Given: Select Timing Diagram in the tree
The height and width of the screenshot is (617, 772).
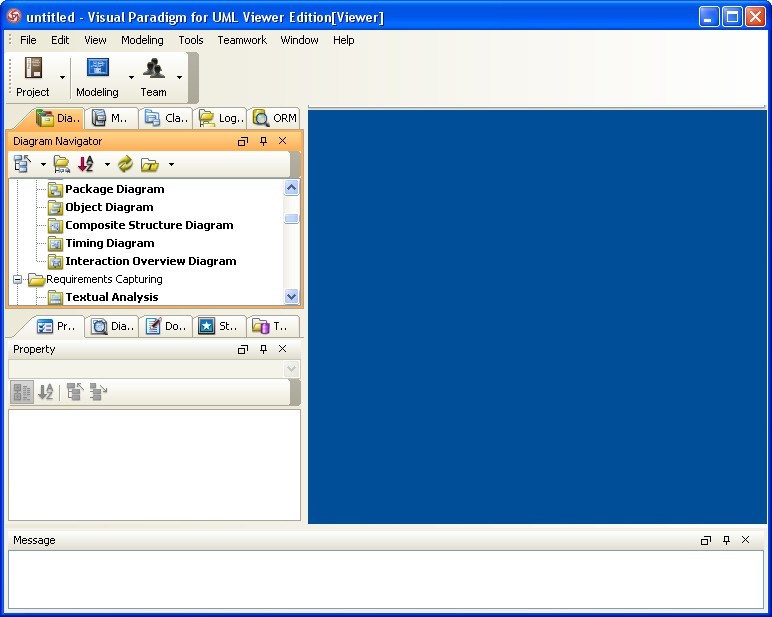Looking at the screenshot, I should (110, 243).
